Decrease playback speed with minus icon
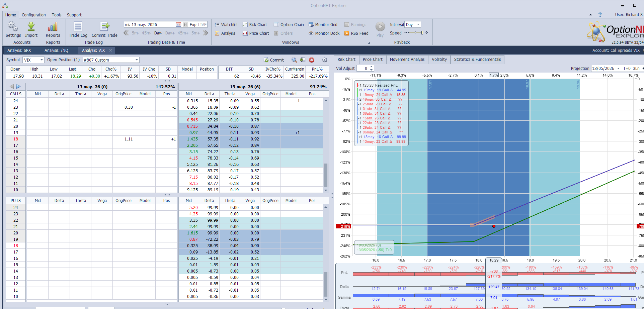 click(x=405, y=33)
